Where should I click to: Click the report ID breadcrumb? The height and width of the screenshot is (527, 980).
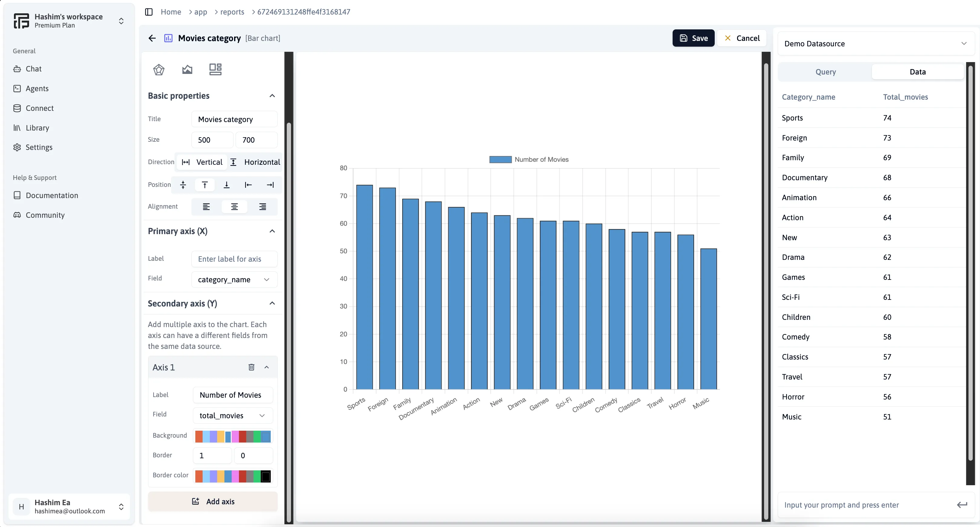pos(303,12)
